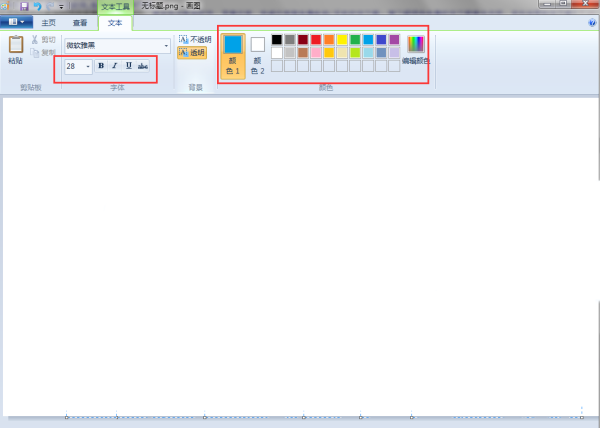600x428 pixels.
Task: Pick the green color swatch
Action: [x=355, y=39]
